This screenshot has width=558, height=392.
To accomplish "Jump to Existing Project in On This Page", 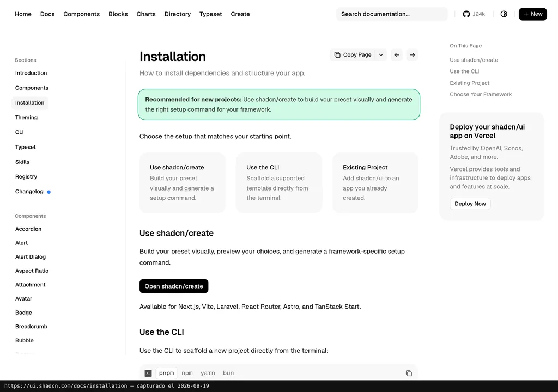I will 469,83.
